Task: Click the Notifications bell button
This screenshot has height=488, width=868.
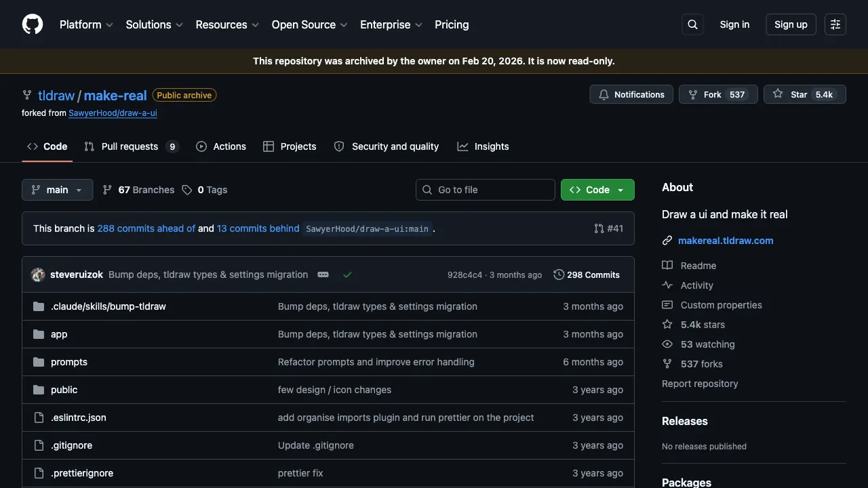Action: pyautogui.click(x=631, y=94)
